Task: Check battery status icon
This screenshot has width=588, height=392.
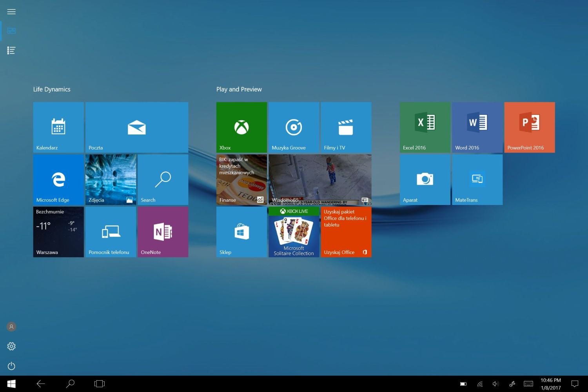Action: 463,384
